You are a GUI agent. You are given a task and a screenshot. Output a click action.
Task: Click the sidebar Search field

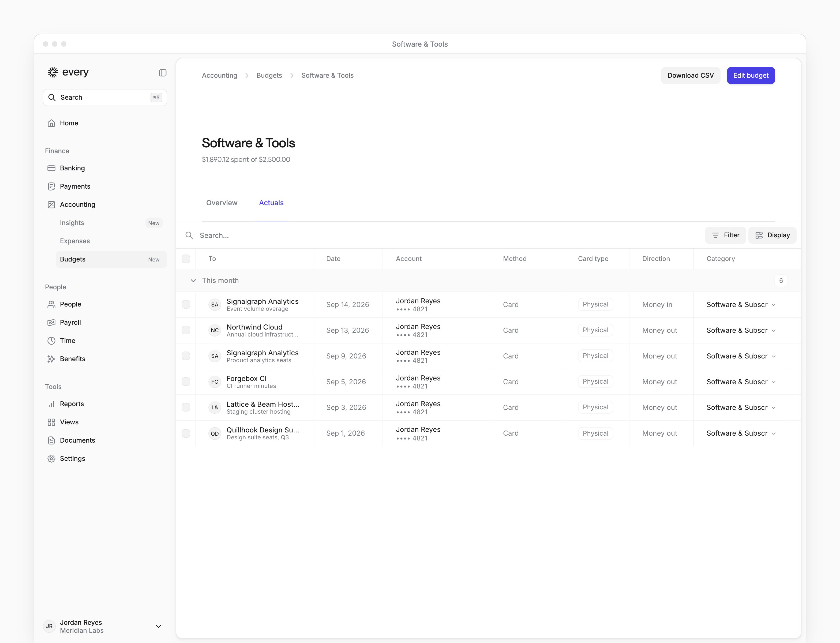(x=105, y=97)
